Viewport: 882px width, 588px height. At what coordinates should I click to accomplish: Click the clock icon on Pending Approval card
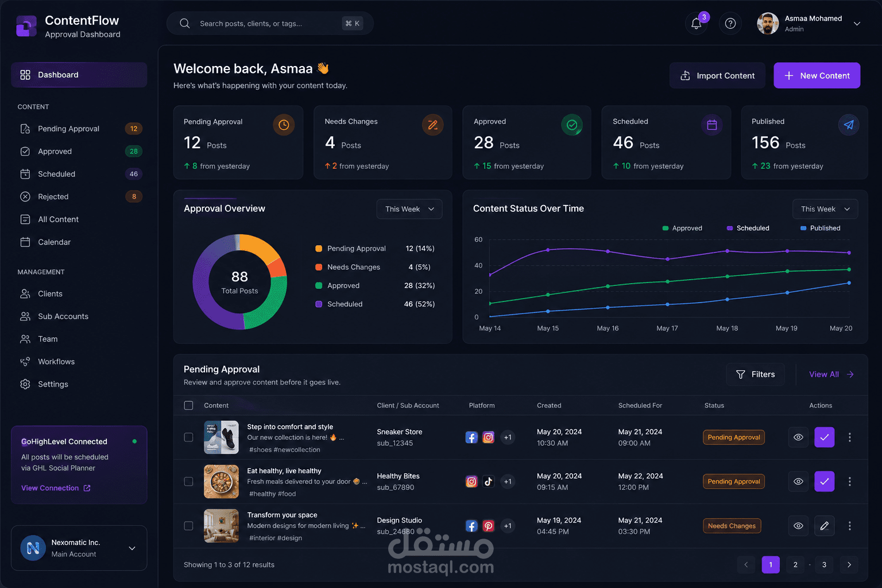point(284,125)
